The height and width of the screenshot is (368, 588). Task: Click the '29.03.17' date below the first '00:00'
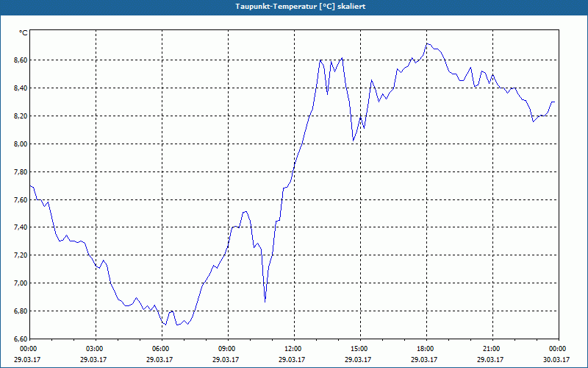pyautogui.click(x=27, y=359)
